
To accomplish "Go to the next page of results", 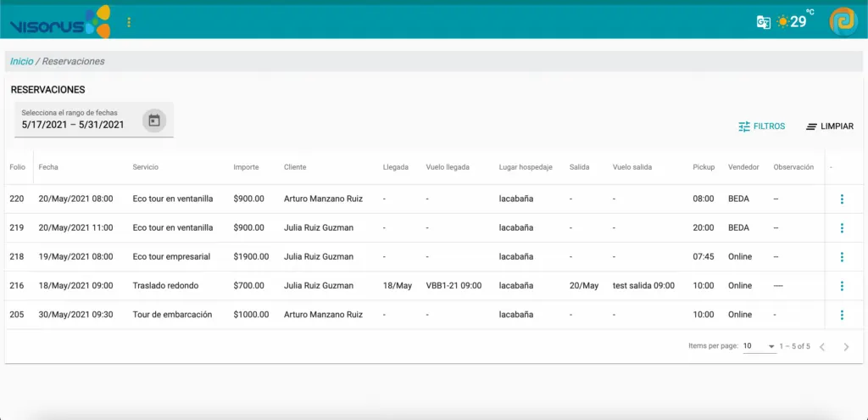I will pos(846,347).
